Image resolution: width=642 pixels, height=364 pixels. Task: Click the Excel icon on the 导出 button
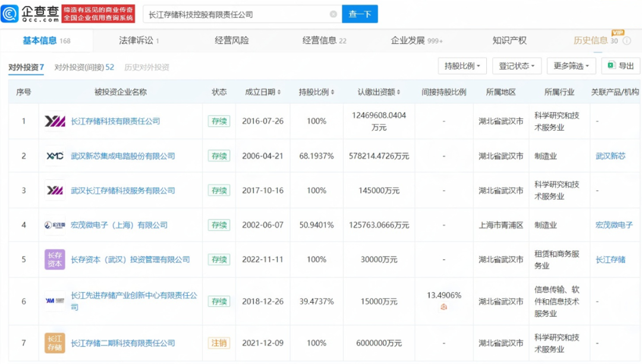click(x=612, y=66)
